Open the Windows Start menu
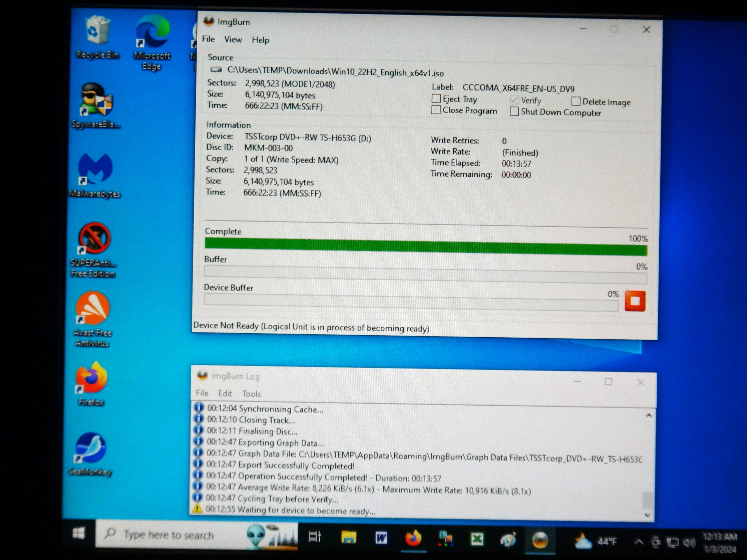The image size is (747, 560). point(79,534)
